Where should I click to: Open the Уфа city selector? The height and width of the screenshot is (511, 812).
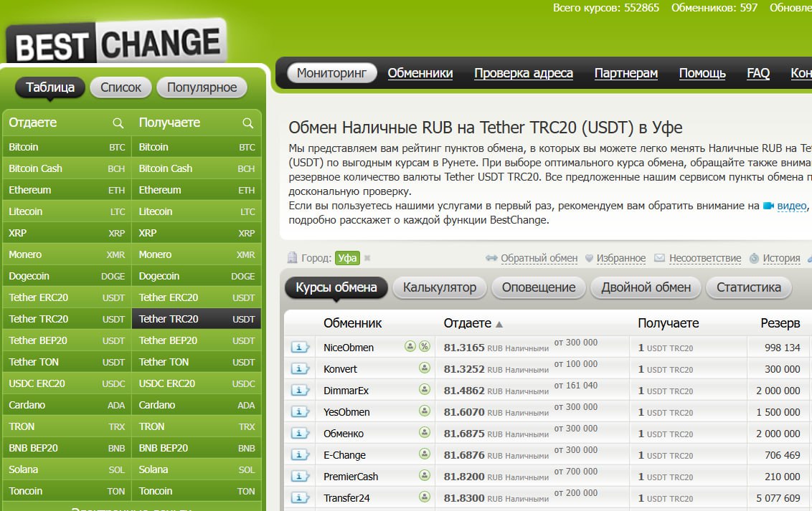pyautogui.click(x=347, y=257)
